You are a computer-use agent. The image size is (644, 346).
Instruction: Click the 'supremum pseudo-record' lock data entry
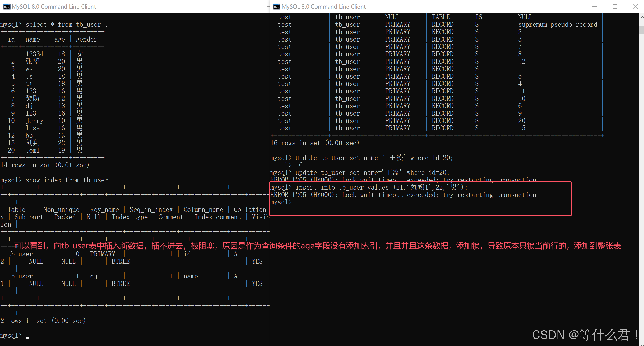[x=558, y=24]
